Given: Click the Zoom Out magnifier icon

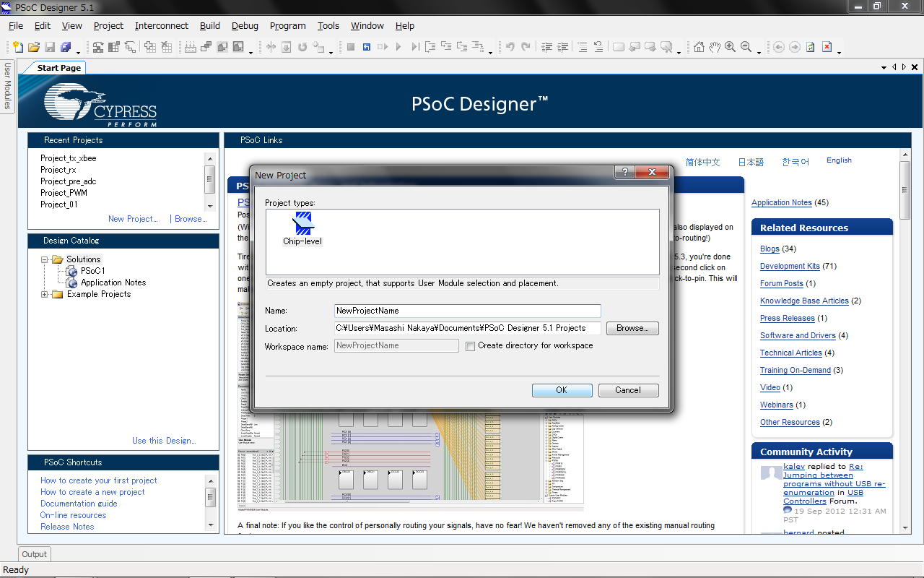Looking at the screenshot, I should pos(746,47).
